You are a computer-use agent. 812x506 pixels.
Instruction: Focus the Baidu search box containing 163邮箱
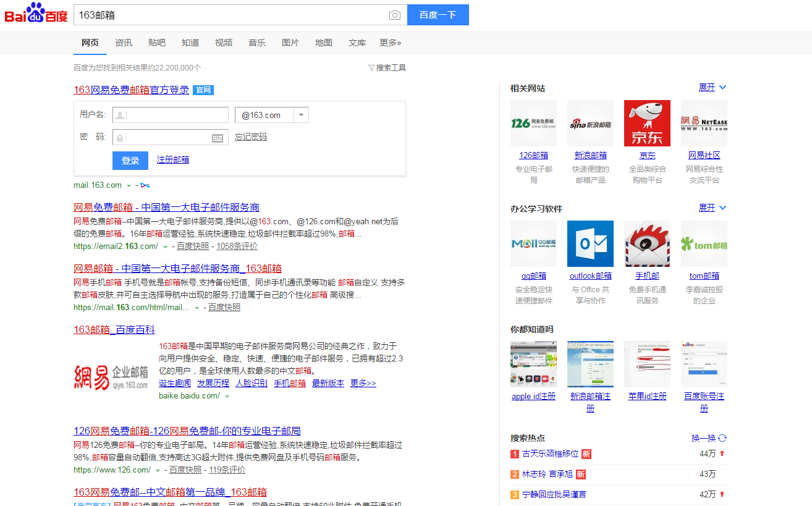pos(240,15)
